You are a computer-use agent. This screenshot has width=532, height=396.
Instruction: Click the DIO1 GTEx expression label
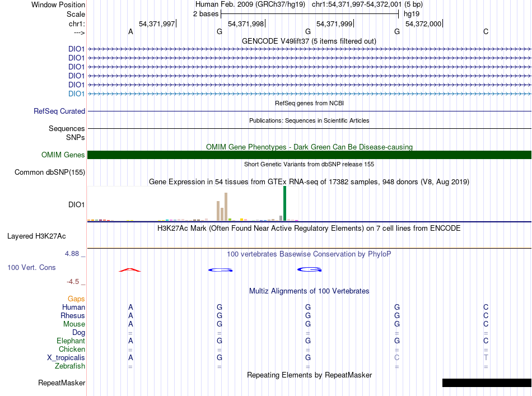76,204
